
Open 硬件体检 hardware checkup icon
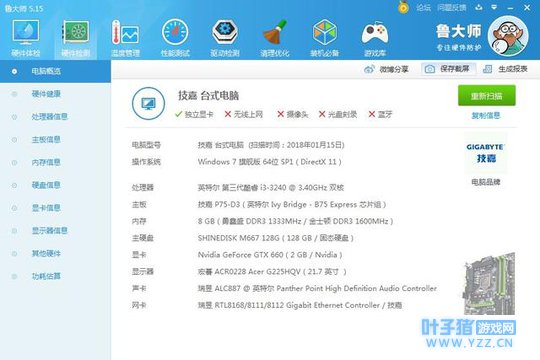coord(26,32)
